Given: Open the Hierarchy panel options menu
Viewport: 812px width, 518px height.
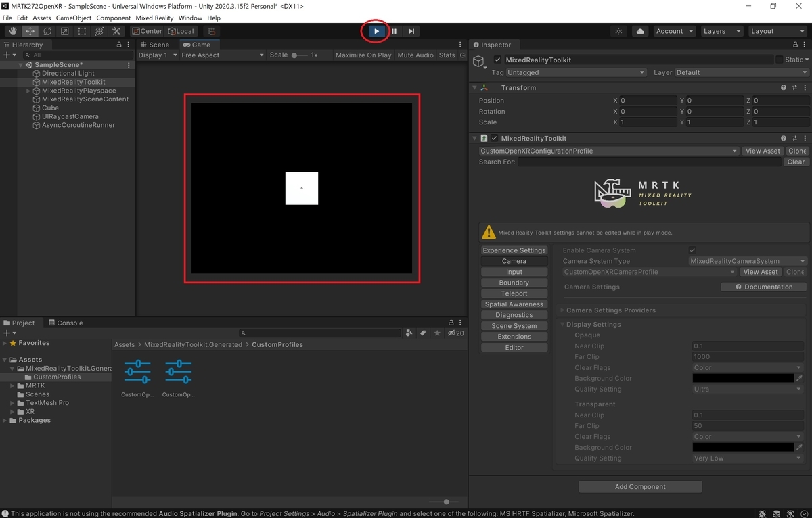Looking at the screenshot, I should pyautogui.click(x=129, y=45).
